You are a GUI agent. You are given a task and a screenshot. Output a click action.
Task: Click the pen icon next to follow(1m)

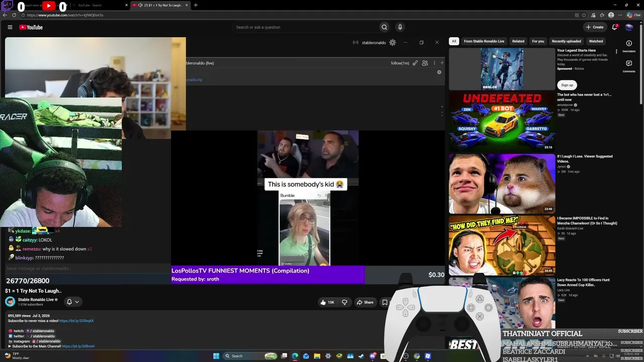pyautogui.click(x=415, y=63)
